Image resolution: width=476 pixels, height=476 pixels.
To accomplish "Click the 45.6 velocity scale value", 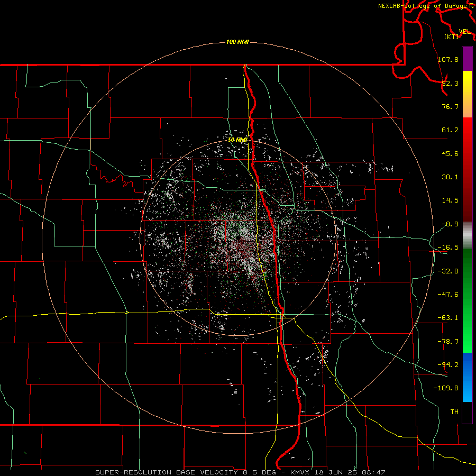I will coord(450,153).
